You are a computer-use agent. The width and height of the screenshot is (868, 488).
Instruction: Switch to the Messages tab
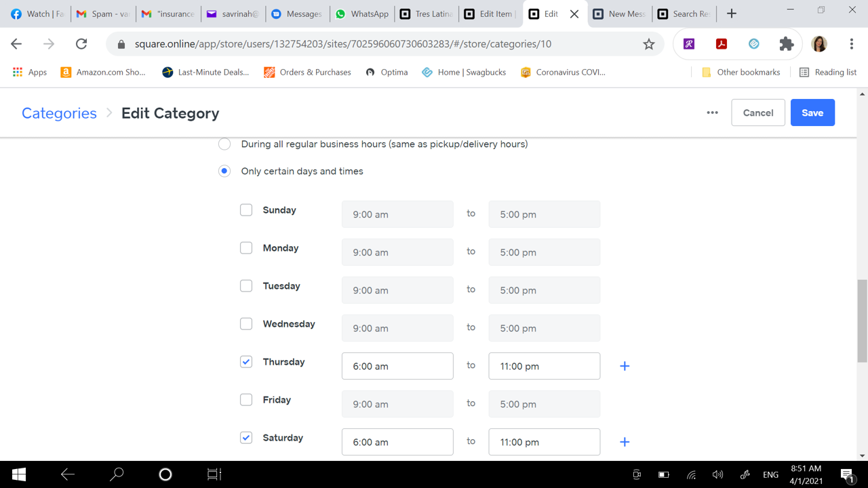(x=298, y=14)
